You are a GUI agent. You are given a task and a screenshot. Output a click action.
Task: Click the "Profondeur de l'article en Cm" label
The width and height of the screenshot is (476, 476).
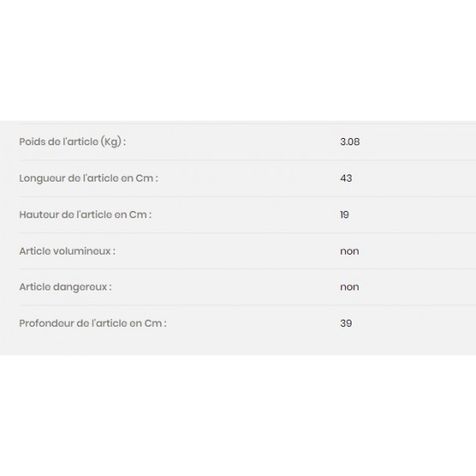(x=93, y=324)
